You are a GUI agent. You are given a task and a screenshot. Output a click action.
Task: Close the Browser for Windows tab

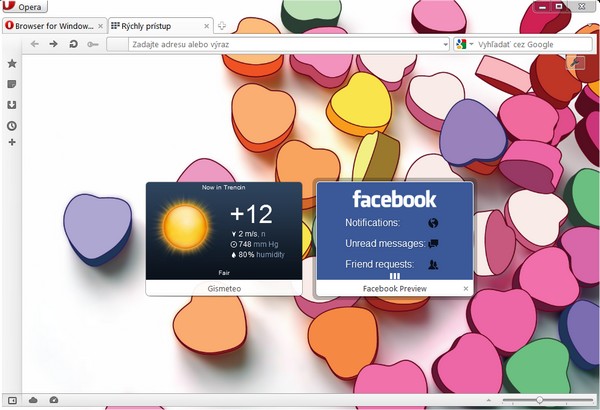100,26
